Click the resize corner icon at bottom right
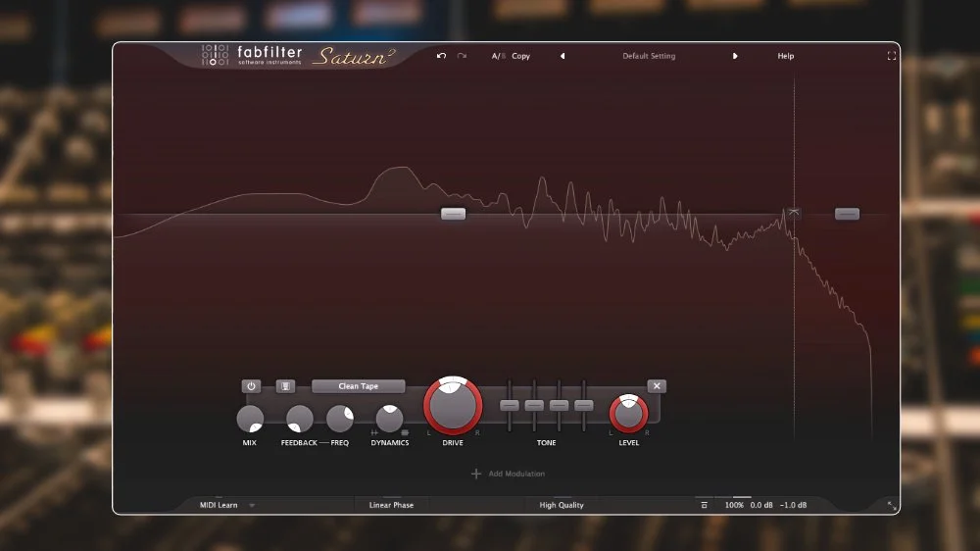Image resolution: width=980 pixels, height=551 pixels. click(x=892, y=505)
